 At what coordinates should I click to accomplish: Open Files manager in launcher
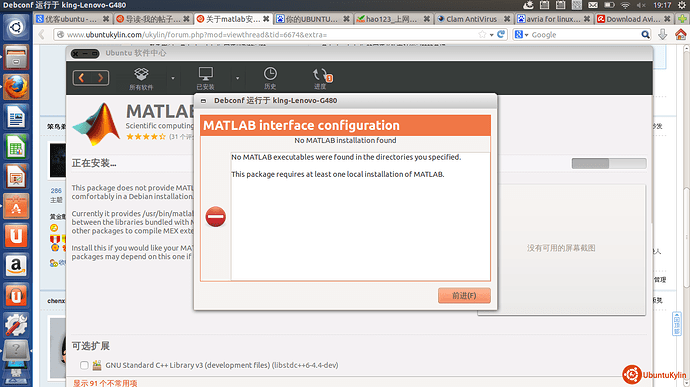pos(16,57)
